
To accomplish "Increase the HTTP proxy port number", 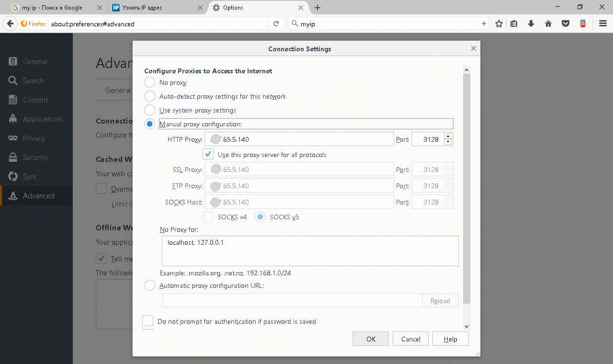I will point(448,136).
